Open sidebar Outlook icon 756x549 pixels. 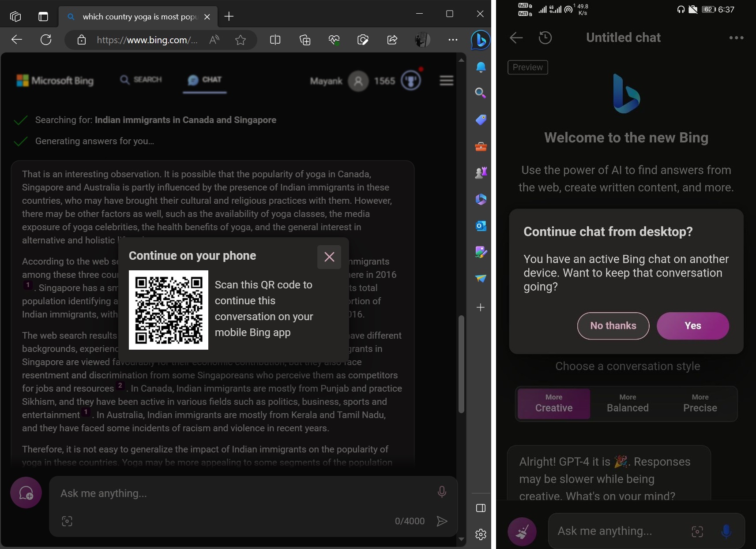click(481, 226)
